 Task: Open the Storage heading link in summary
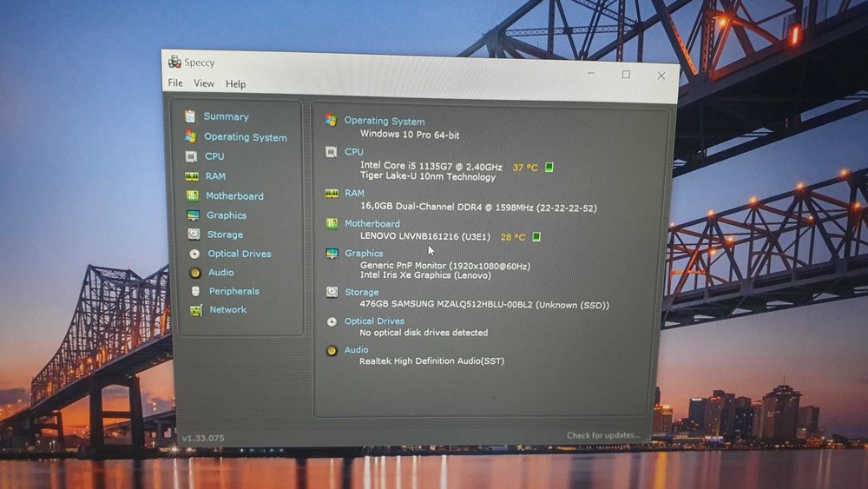click(x=361, y=292)
